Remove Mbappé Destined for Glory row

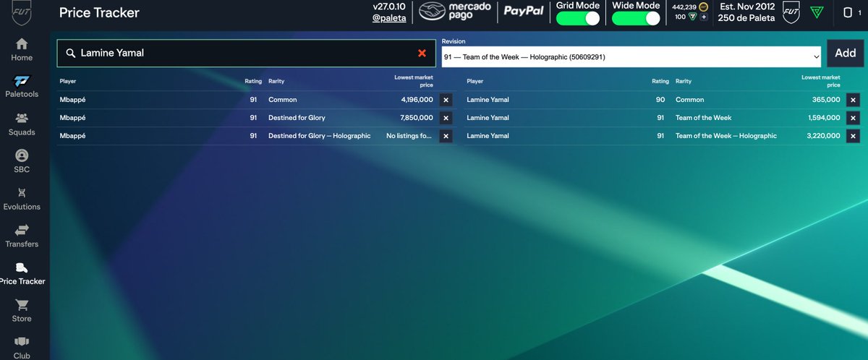446,118
